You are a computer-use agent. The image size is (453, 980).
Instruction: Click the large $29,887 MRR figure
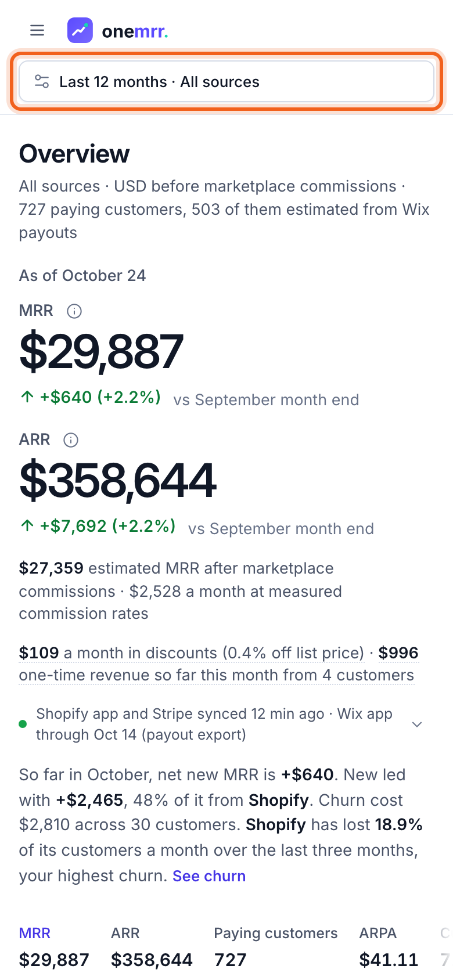102,351
